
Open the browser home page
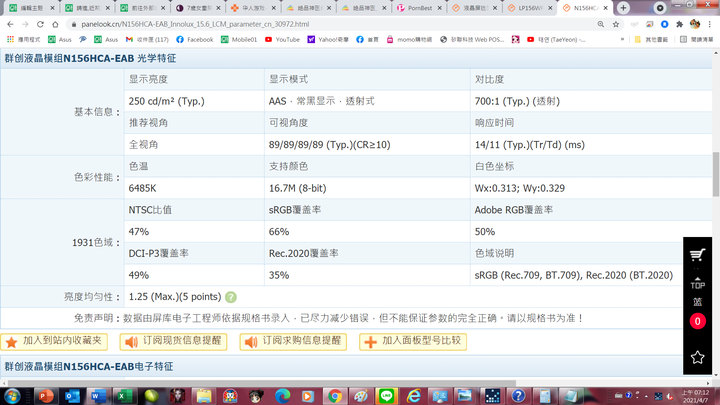point(55,24)
